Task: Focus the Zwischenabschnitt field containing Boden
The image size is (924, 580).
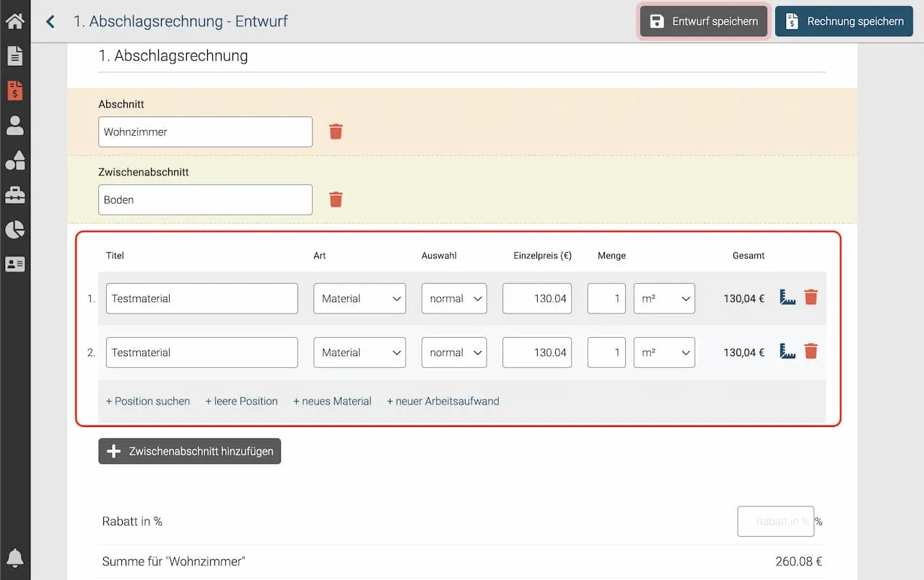Action: (x=206, y=200)
